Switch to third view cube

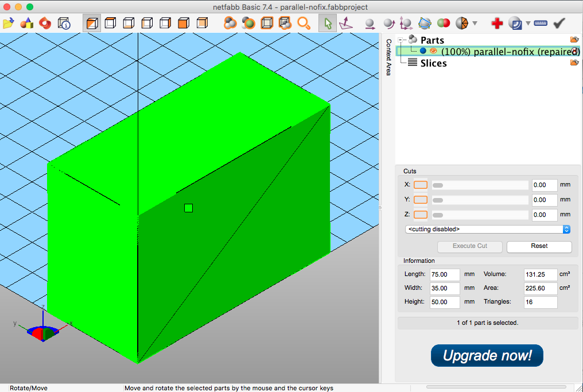129,23
